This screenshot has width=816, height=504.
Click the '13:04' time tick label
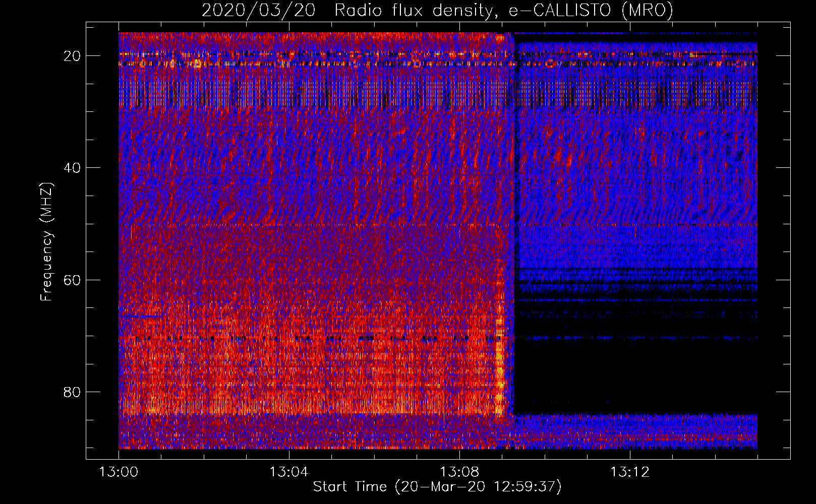tap(288, 472)
